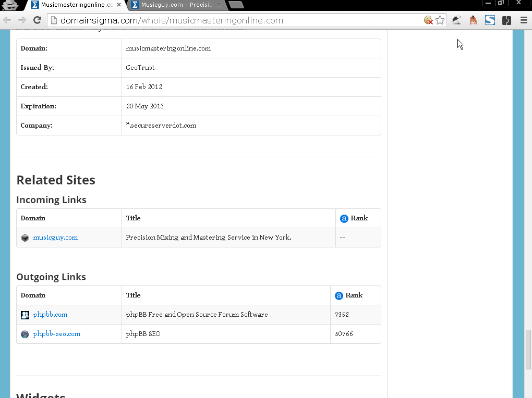This screenshot has width=532, height=398.
Task: Click the Alexa icon in Incoming Links header
Action: point(344,219)
